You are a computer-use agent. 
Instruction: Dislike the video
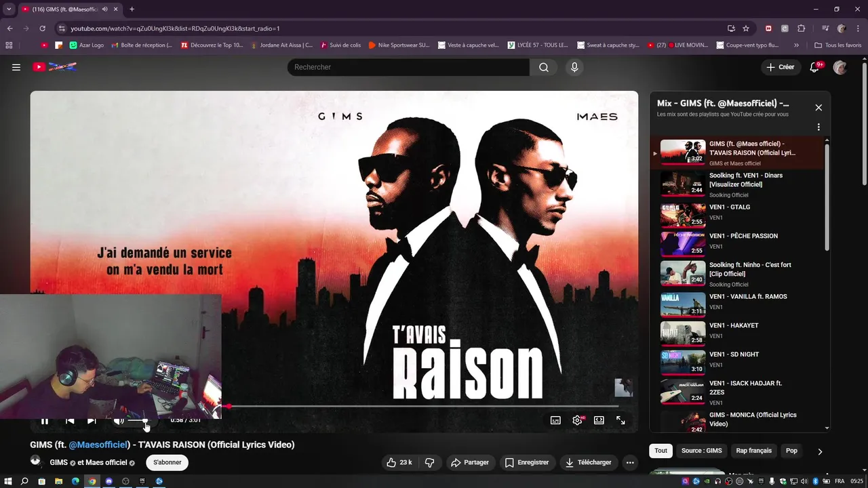point(429,462)
